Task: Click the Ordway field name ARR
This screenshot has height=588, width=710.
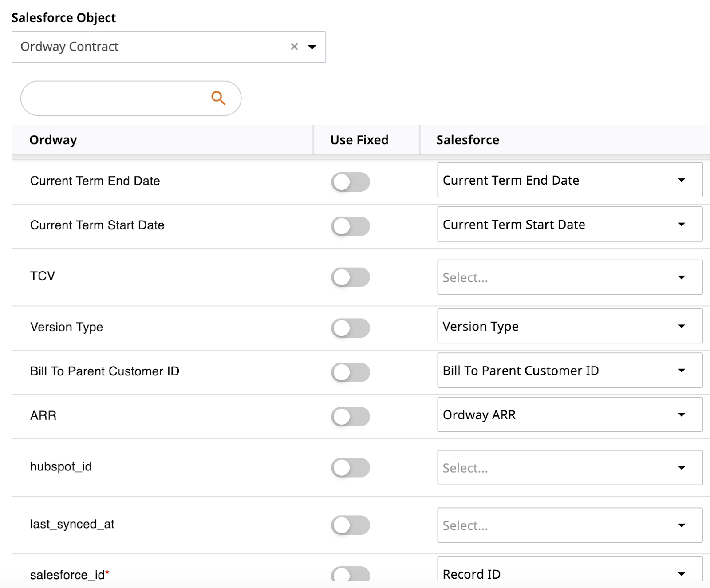Action: click(x=43, y=416)
